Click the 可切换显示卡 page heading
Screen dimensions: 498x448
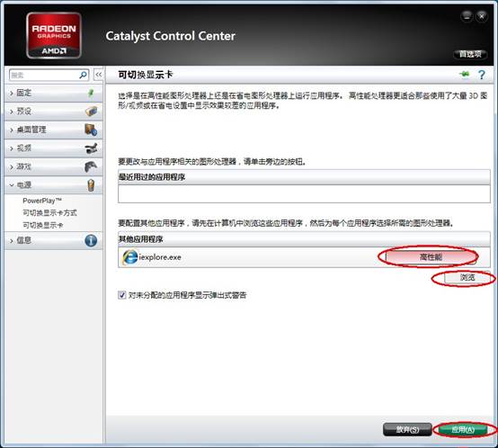(146, 75)
